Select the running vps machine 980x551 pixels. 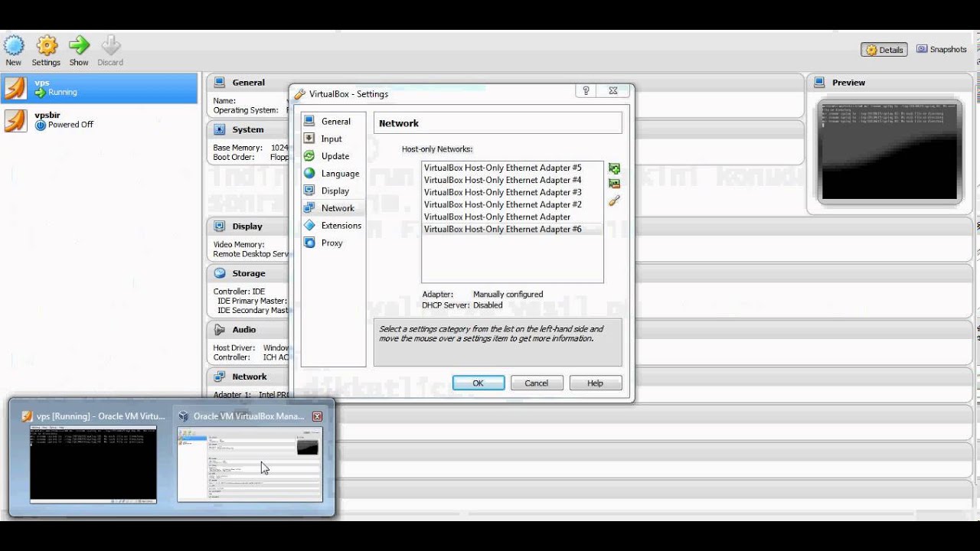[x=100, y=88]
